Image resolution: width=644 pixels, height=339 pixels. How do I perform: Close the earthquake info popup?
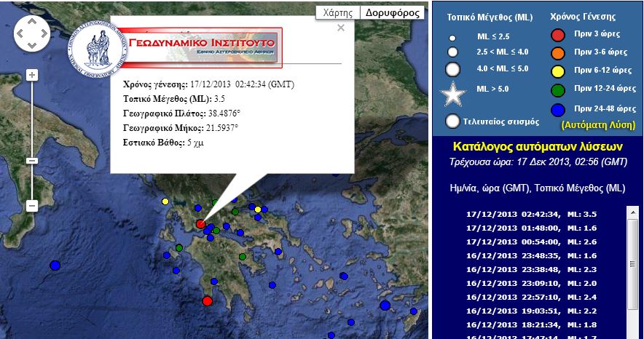(341, 28)
